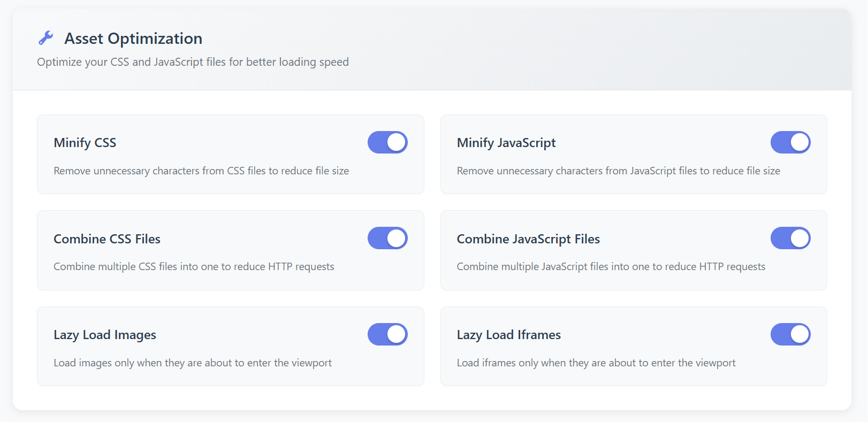Select the Asset Optimization heading
Image resolution: width=868 pixels, height=422 pixels.
(133, 39)
